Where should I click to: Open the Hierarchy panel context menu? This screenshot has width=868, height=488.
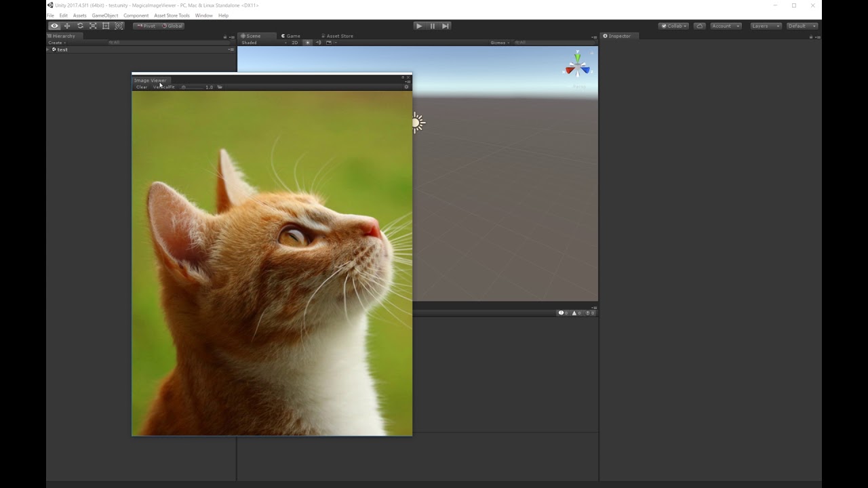pos(231,37)
